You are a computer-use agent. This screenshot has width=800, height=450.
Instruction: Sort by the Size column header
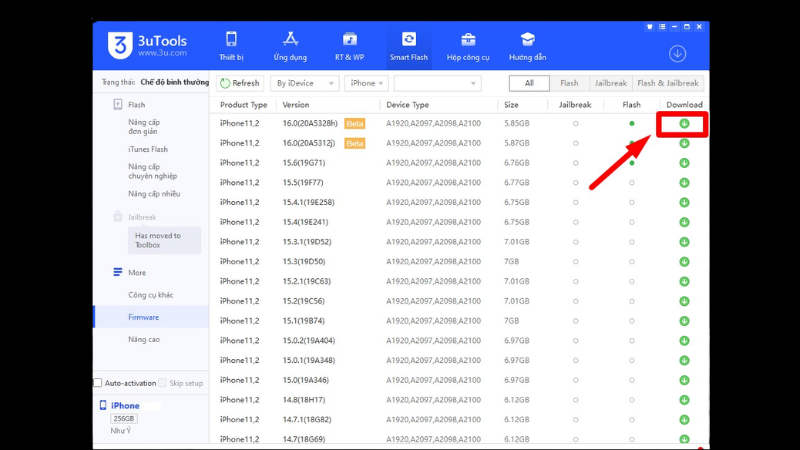(511, 105)
